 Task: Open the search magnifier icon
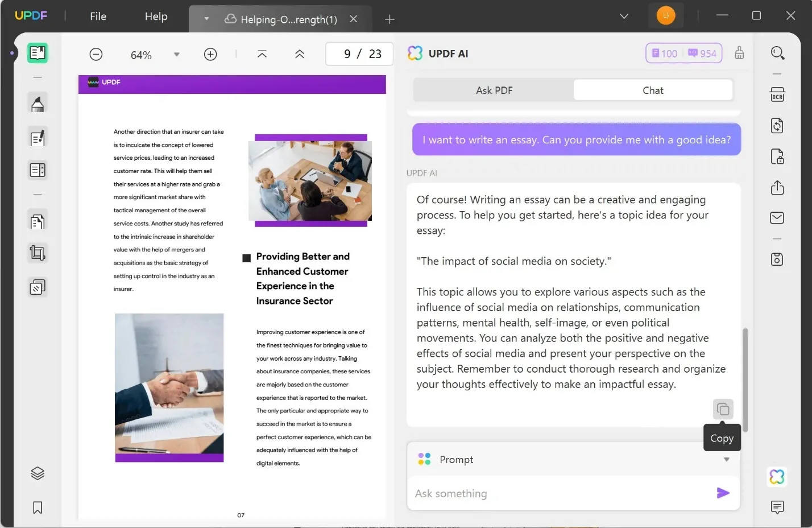(777, 53)
